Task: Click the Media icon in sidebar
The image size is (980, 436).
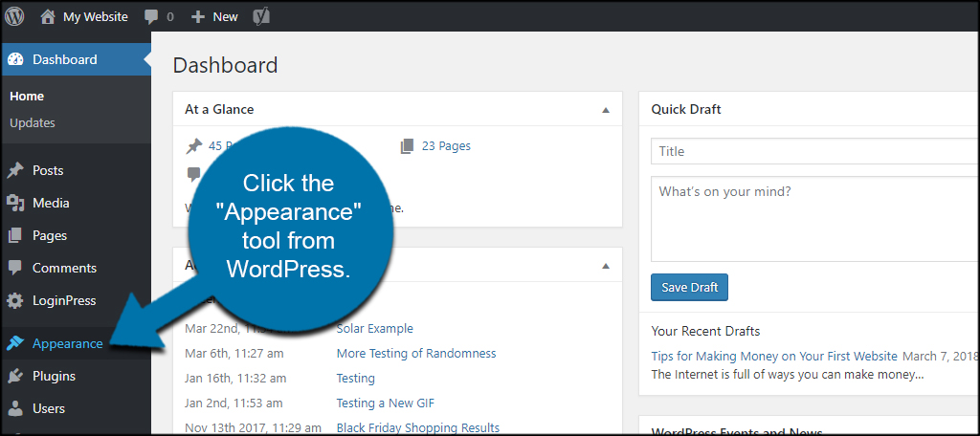Action: pos(15,203)
